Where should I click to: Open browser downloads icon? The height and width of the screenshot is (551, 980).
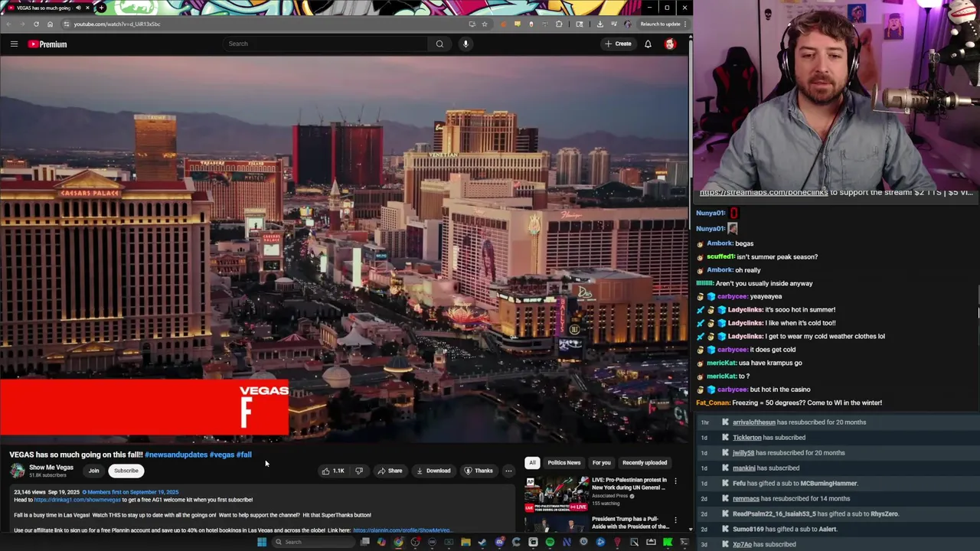[x=599, y=24]
